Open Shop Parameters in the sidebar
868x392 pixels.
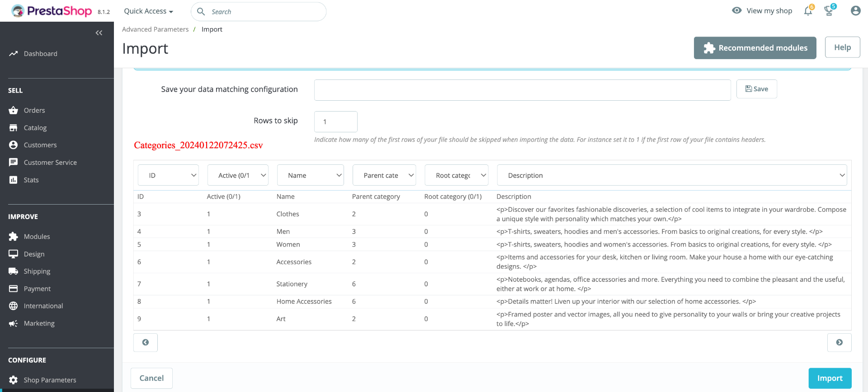(x=50, y=380)
